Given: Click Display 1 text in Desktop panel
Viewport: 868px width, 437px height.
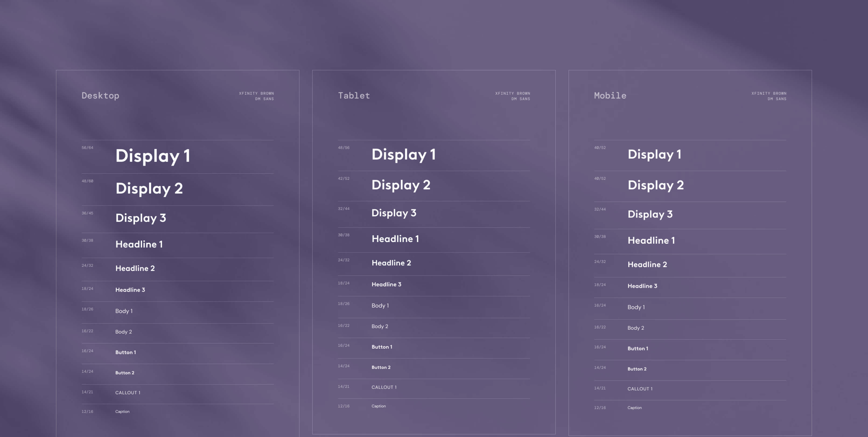Looking at the screenshot, I should [x=153, y=156].
